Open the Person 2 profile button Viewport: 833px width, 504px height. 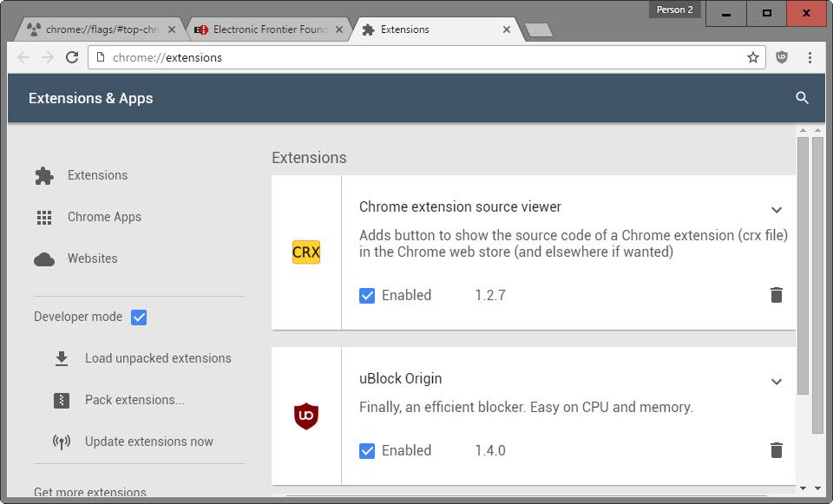675,10
